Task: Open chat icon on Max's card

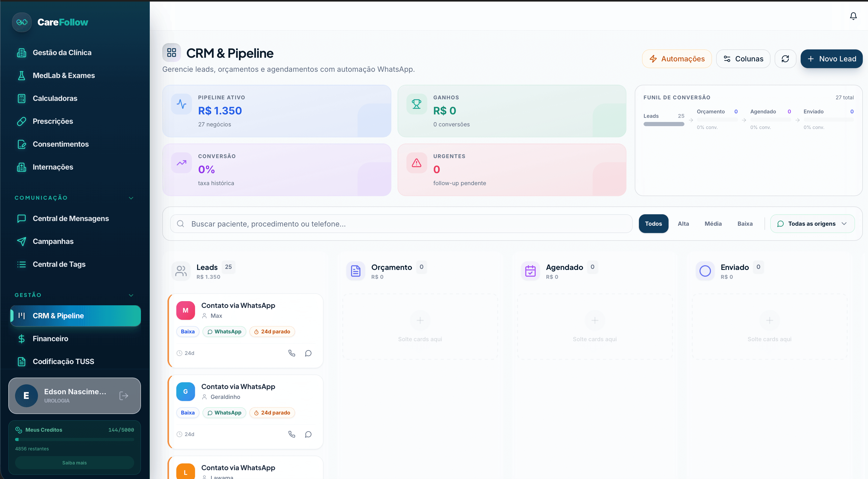Action: (x=308, y=353)
